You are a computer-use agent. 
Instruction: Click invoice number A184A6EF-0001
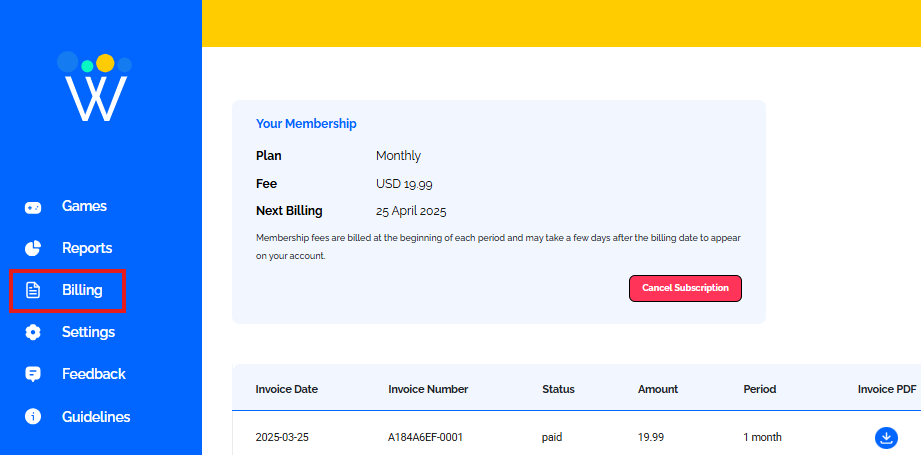click(426, 437)
